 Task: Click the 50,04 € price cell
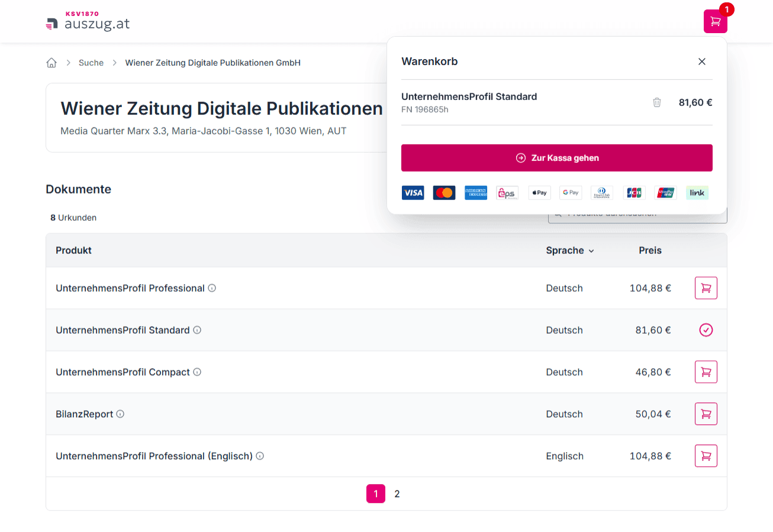click(653, 414)
